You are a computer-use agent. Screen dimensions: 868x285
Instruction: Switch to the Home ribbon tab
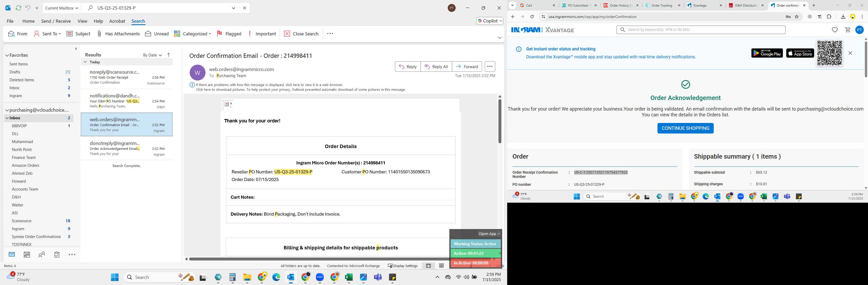pos(28,21)
